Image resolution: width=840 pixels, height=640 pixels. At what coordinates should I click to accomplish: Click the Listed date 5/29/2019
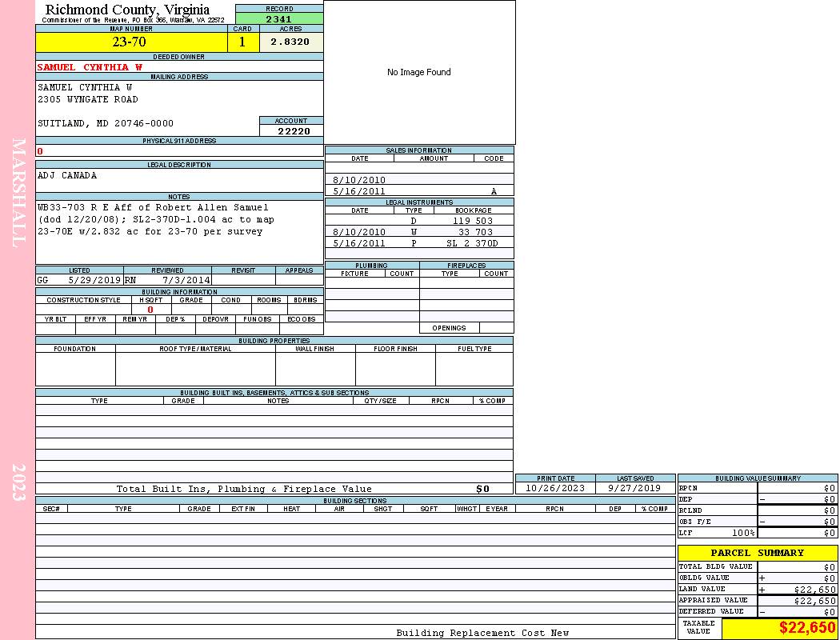(94, 280)
